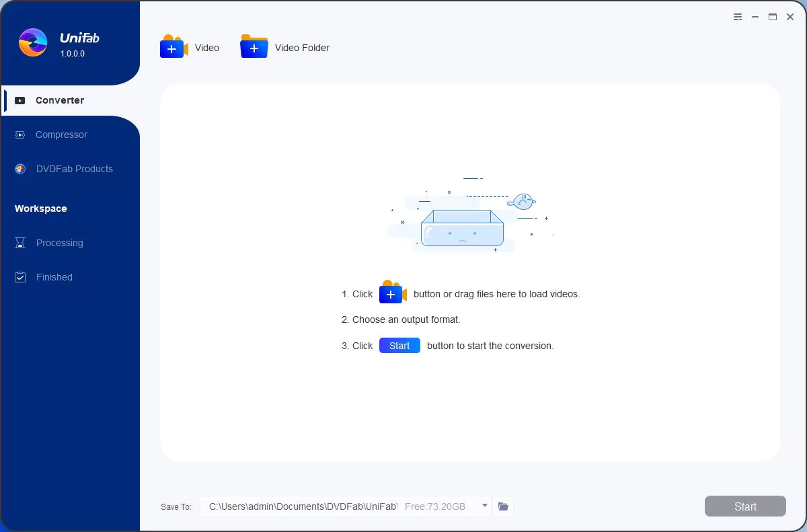Open the Compressor section
Viewport: 807px width, 532px height.
point(61,135)
